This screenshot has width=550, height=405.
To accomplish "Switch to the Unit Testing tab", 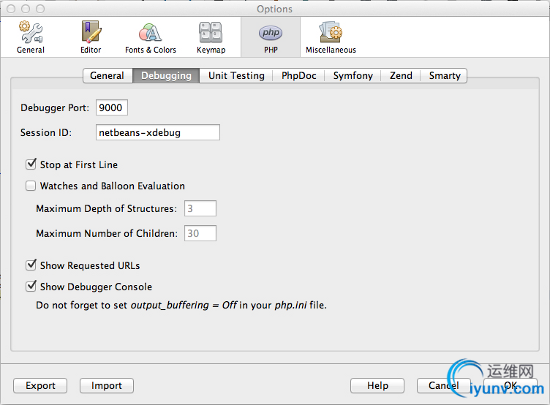I will (236, 76).
